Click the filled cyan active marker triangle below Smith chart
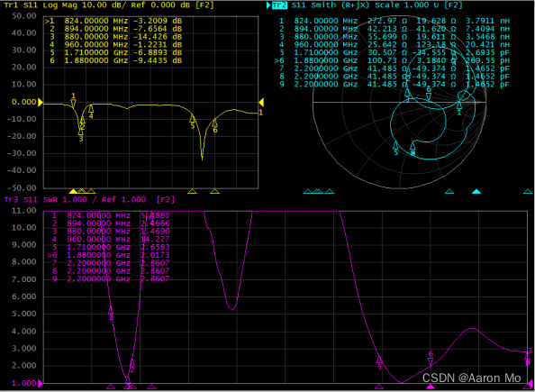Viewport: 535px width, 392px height. (476, 192)
